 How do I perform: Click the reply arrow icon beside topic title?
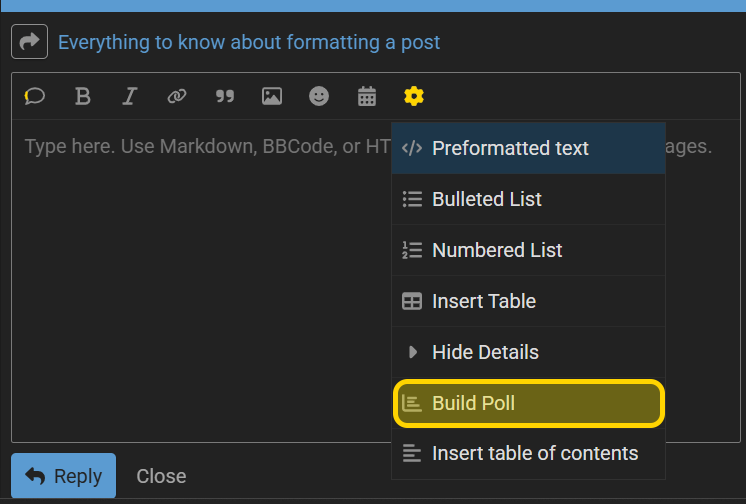pos(29,41)
